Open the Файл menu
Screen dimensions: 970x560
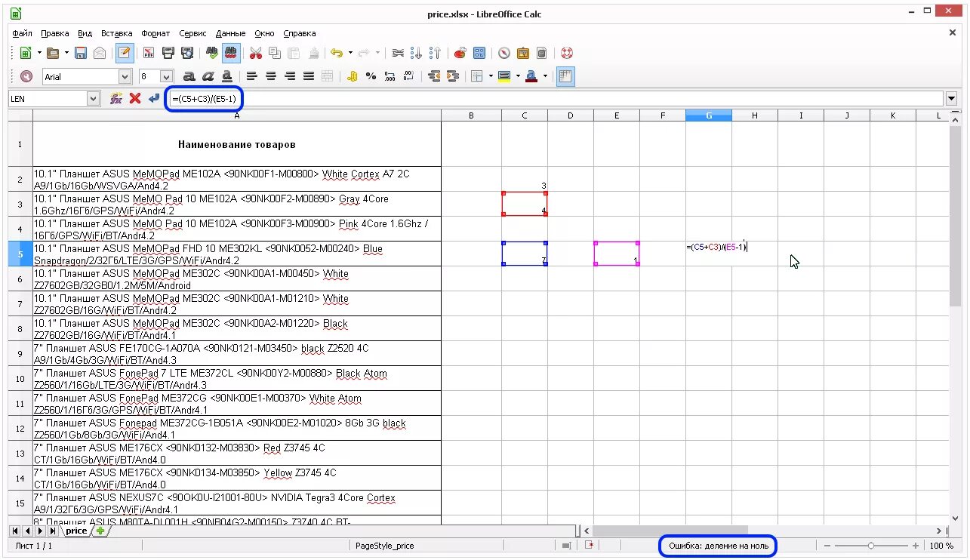[x=22, y=33]
